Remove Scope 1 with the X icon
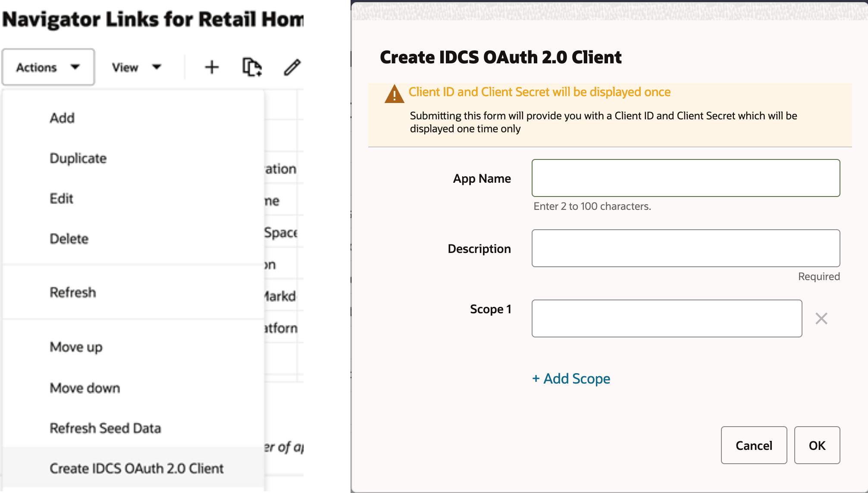The height and width of the screenshot is (493, 868). (x=821, y=318)
